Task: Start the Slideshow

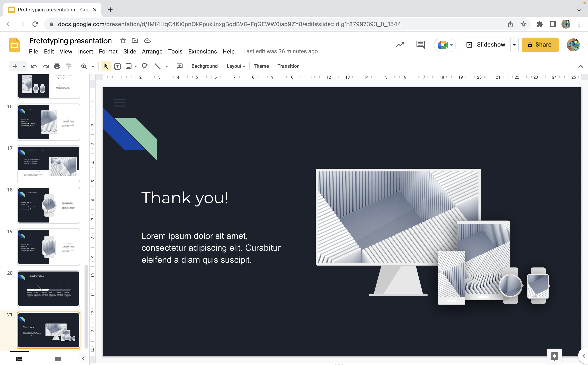Action: pyautogui.click(x=486, y=45)
